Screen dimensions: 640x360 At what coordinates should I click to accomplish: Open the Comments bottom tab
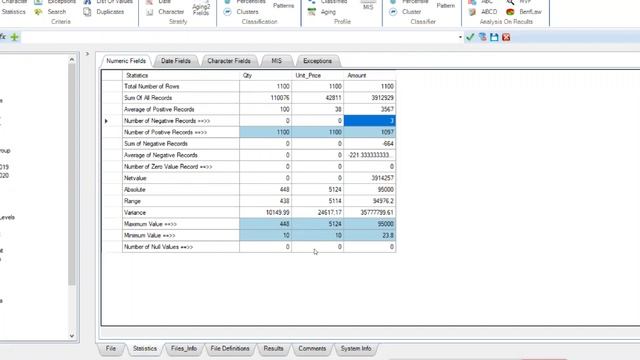click(312, 349)
